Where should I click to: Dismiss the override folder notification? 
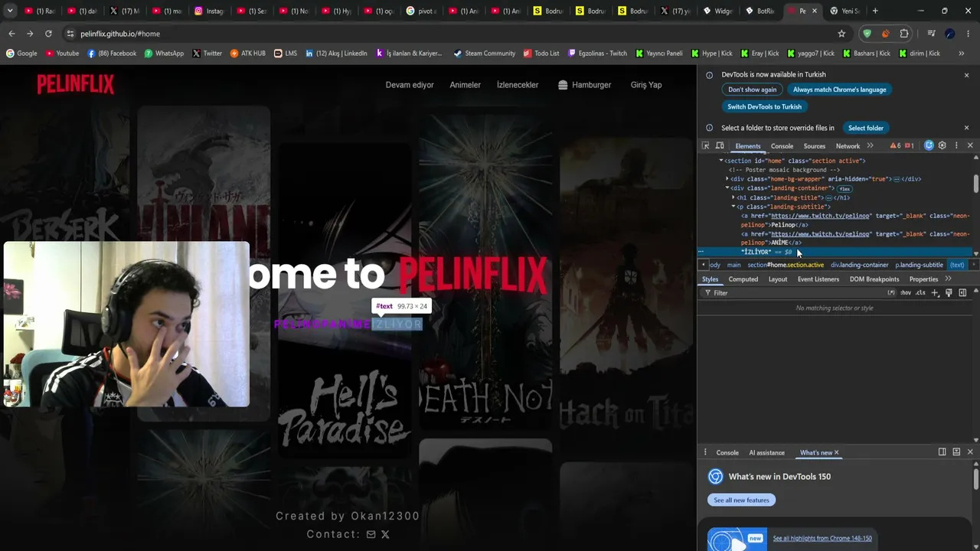point(966,128)
